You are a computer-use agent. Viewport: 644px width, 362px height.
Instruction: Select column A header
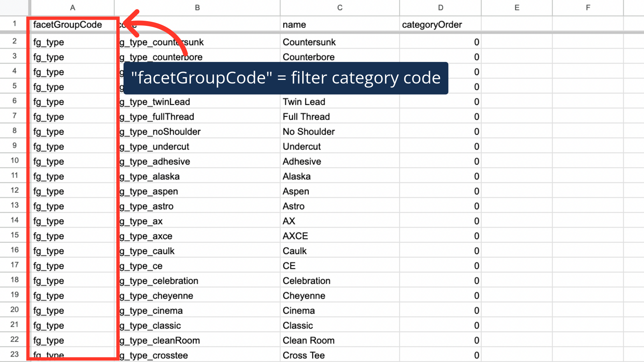(x=72, y=7)
